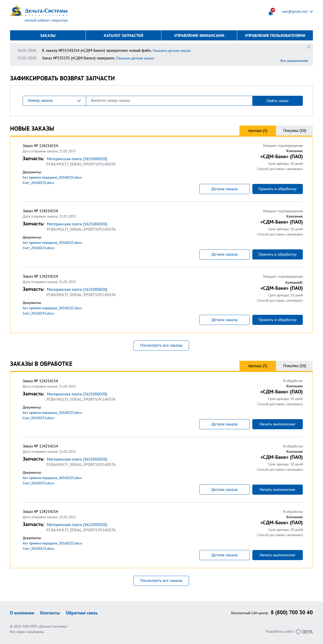Image resolution: width=323 pixels, height=644 pixels.
Task: Expand the user@gmail.com account menu
Action: tap(297, 12)
